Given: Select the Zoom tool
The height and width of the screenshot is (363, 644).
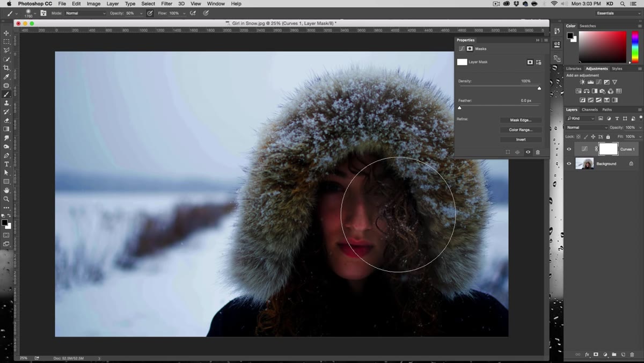Looking at the screenshot, I should [x=6, y=199].
